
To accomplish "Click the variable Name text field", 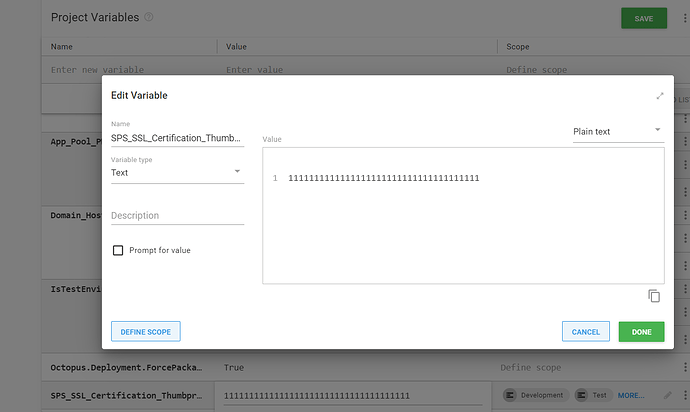I will 177,138.
